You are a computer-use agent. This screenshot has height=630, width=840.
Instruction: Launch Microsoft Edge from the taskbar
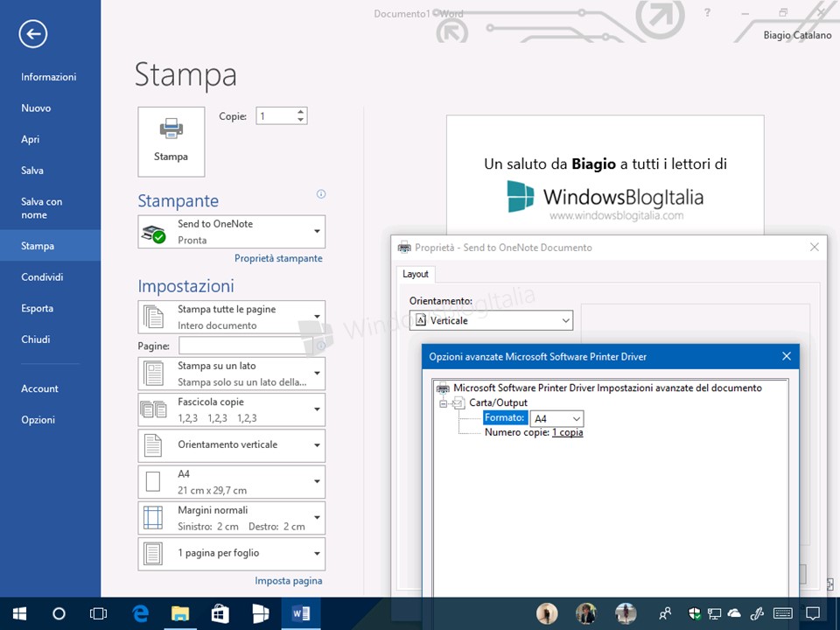point(140,613)
